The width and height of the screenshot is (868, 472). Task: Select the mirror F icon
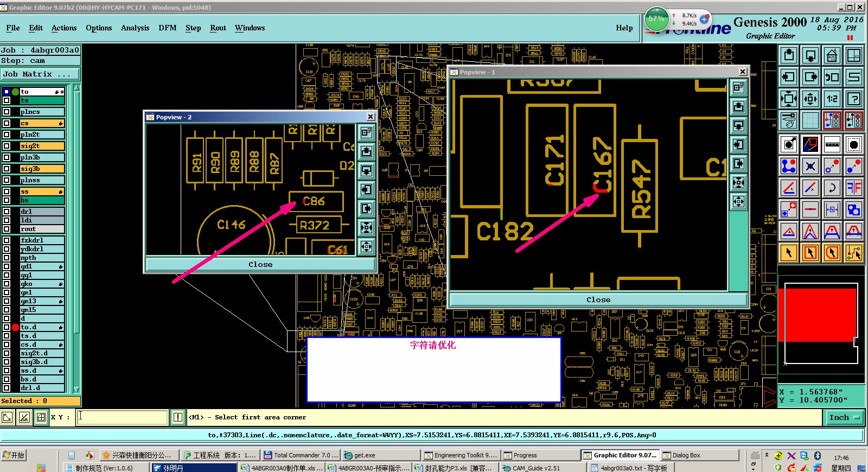[854, 188]
